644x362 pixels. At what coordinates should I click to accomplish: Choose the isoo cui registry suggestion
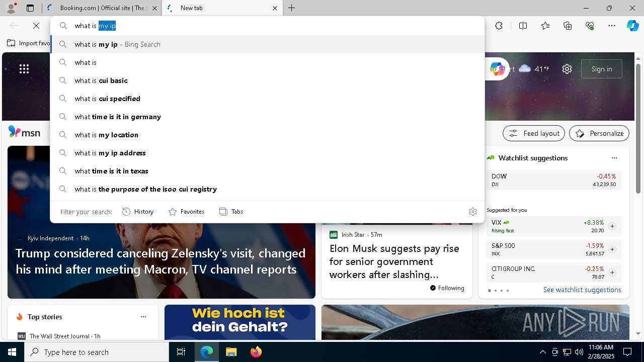point(267,189)
